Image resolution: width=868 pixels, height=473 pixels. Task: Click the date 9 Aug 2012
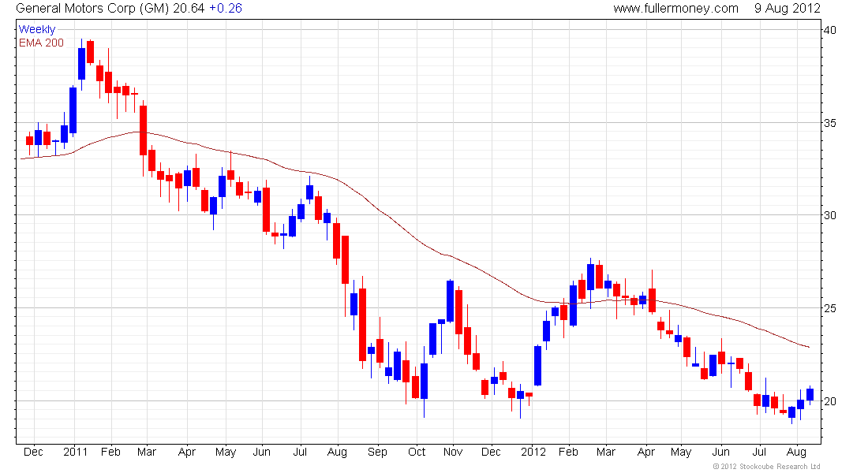[788, 9]
